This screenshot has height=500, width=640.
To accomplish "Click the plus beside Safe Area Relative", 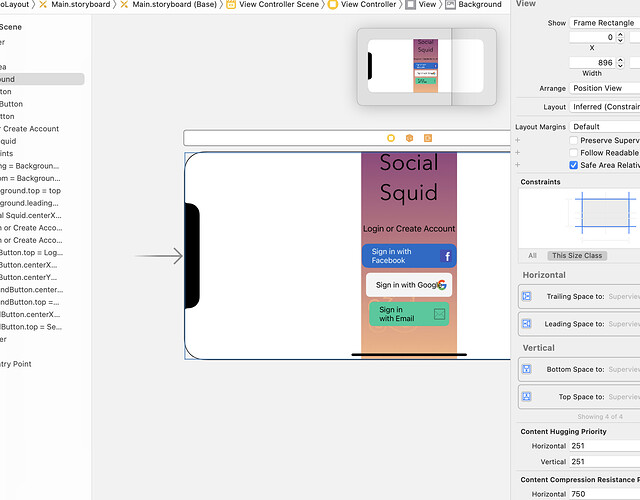I will tap(518, 164).
